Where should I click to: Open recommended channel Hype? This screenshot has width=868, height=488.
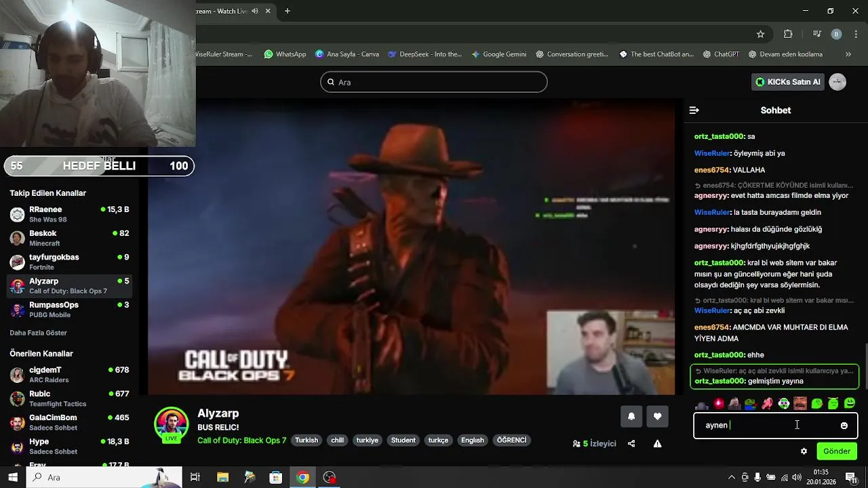(69, 446)
